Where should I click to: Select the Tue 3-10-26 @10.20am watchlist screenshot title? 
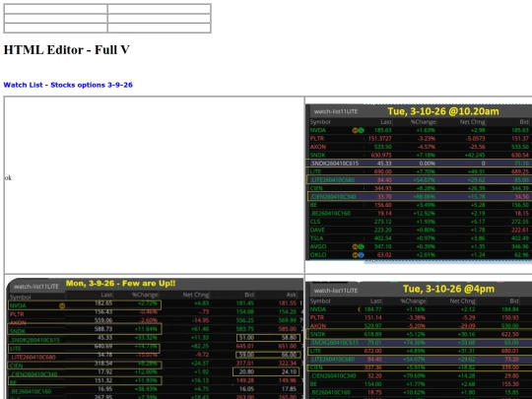(443, 111)
